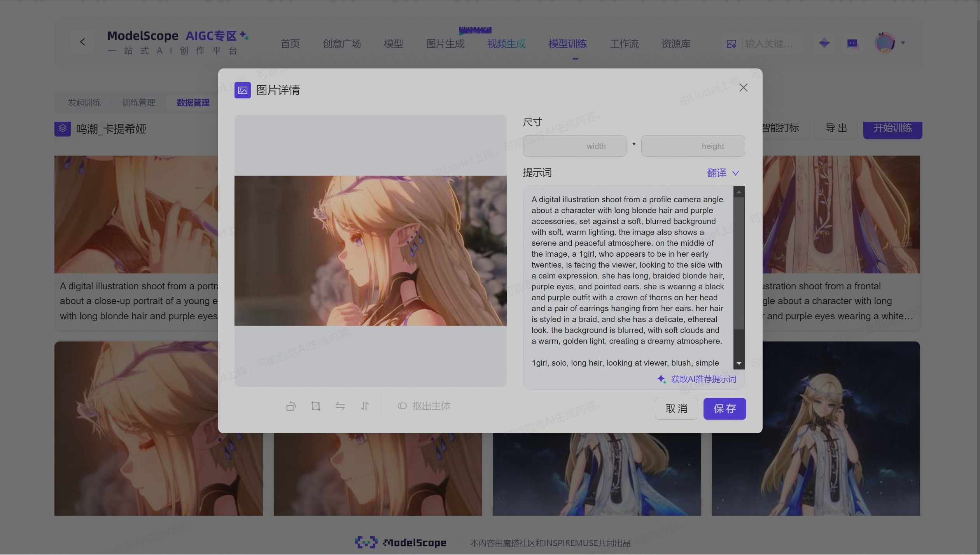Screen dimensions: 980x555
Task: Click the prompt scrollbar up arrow
Action: point(738,192)
